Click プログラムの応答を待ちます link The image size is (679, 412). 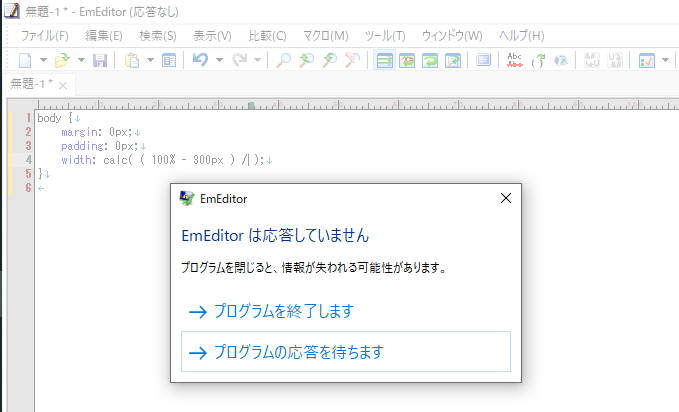(x=346, y=352)
